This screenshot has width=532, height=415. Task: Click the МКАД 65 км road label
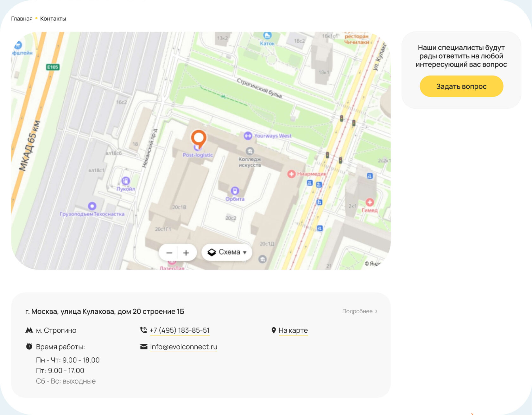[30, 145]
